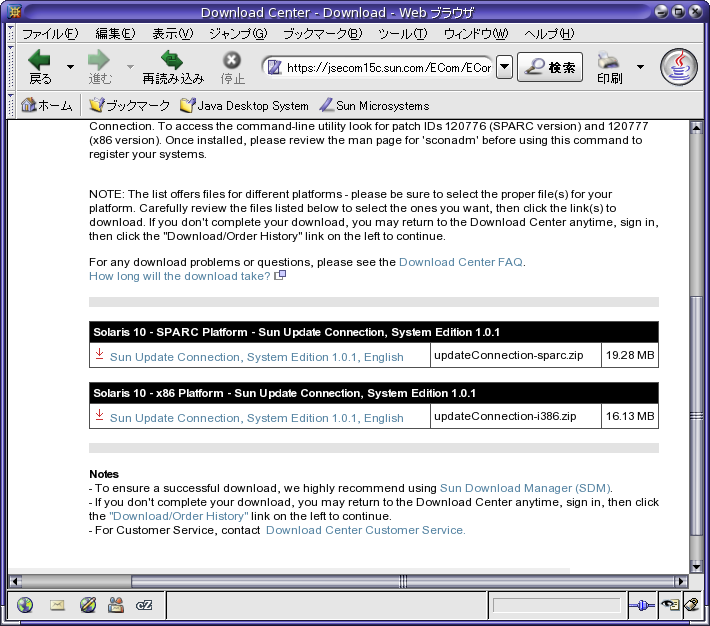Open the Sun Download Manager (SDM) link

525,488
